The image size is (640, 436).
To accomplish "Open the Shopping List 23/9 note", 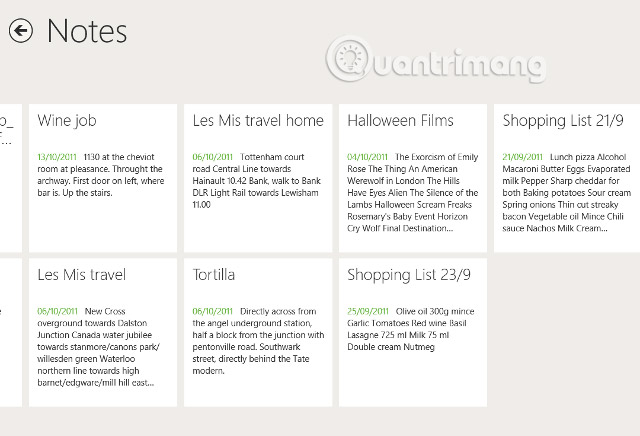I will pyautogui.click(x=410, y=275).
